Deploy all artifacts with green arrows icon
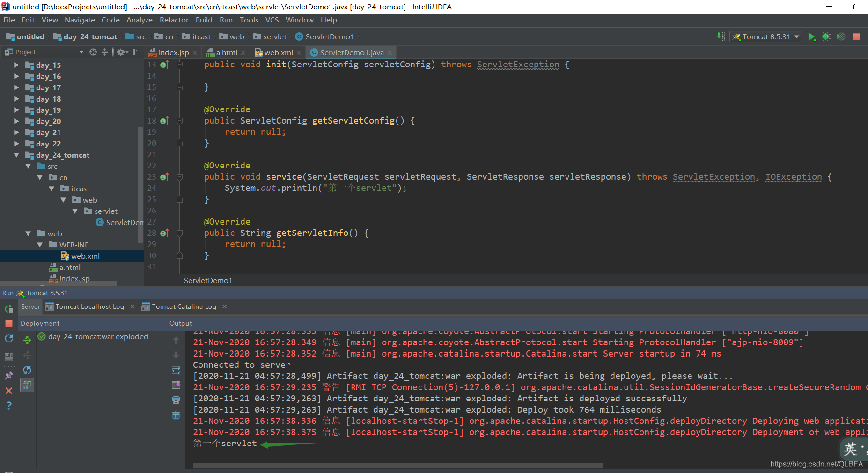 coord(27,340)
